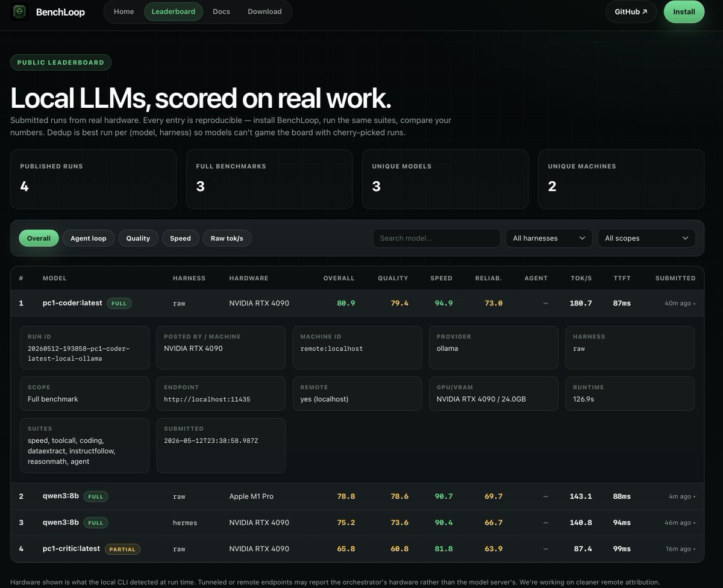Click the 99ms TTFT value

pos(622,549)
